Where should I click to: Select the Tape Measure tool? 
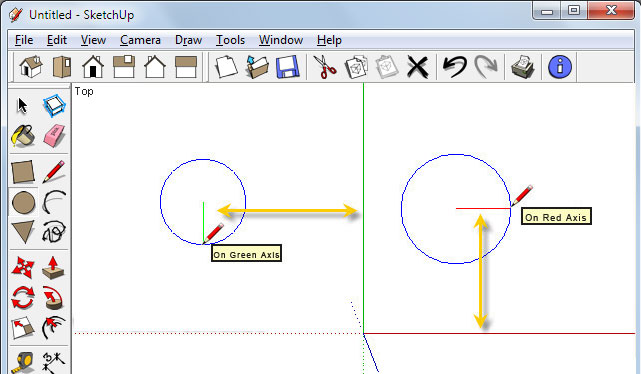pos(23,363)
